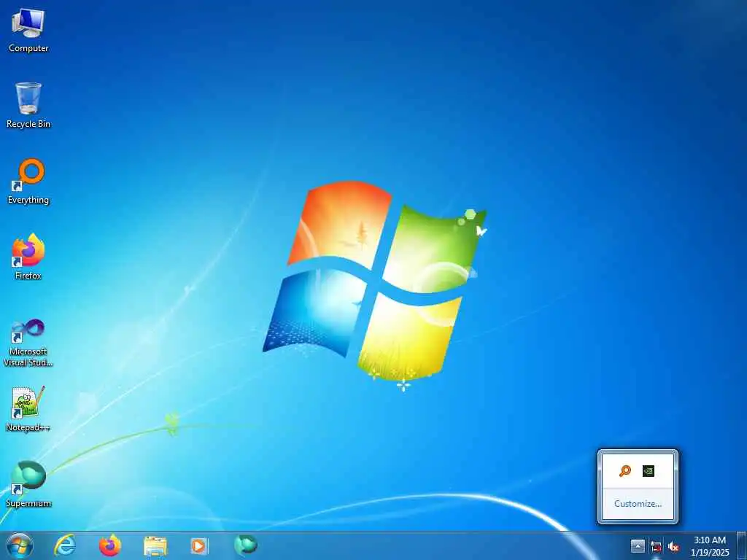The width and height of the screenshot is (747, 560).
Task: Select the Recycle Bin desktop icon
Action: click(28, 105)
